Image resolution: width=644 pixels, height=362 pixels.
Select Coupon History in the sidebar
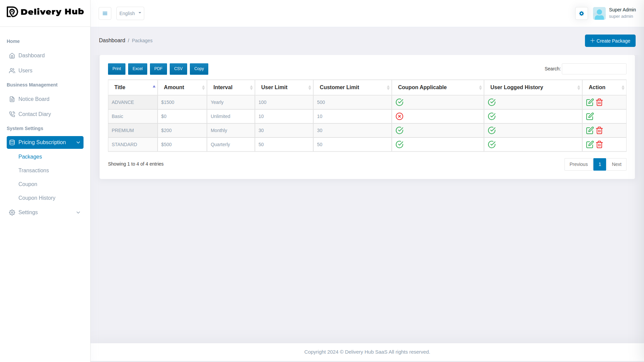[x=37, y=198]
